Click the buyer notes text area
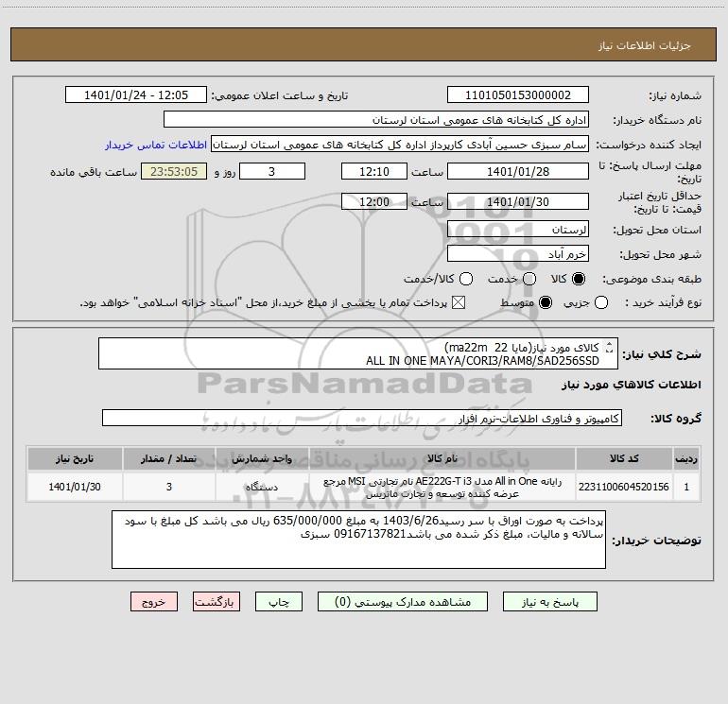Image resolution: width=728 pixels, height=704 pixels. (358, 540)
